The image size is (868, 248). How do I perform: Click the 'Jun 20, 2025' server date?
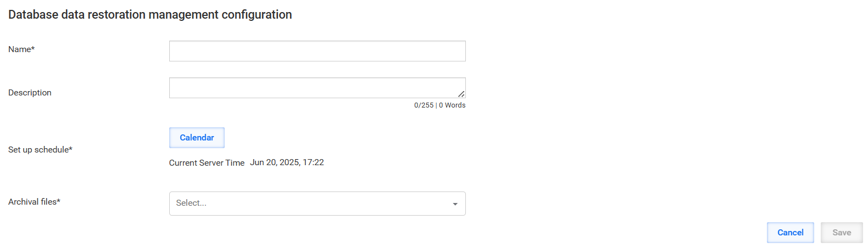coord(275,162)
